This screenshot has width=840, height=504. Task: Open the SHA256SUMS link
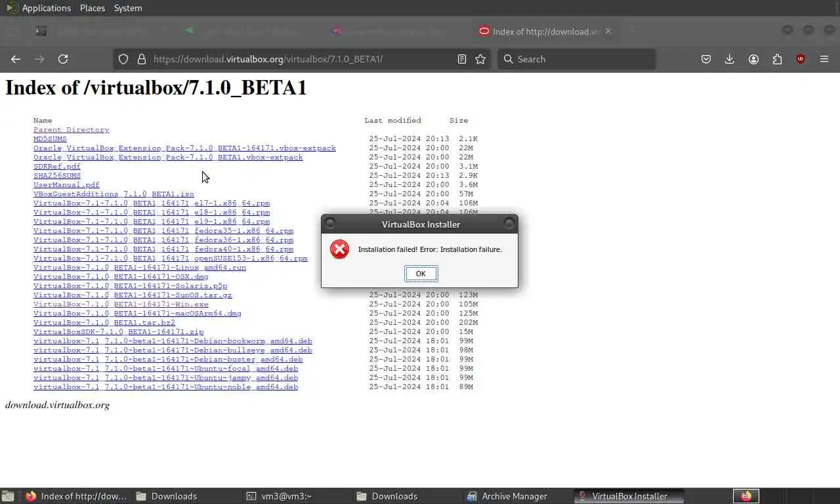[57, 176]
